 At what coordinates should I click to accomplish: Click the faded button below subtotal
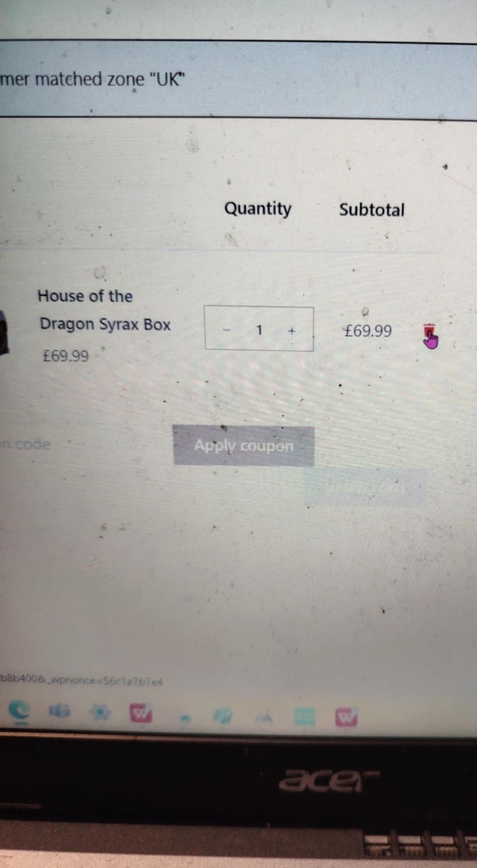[364, 488]
